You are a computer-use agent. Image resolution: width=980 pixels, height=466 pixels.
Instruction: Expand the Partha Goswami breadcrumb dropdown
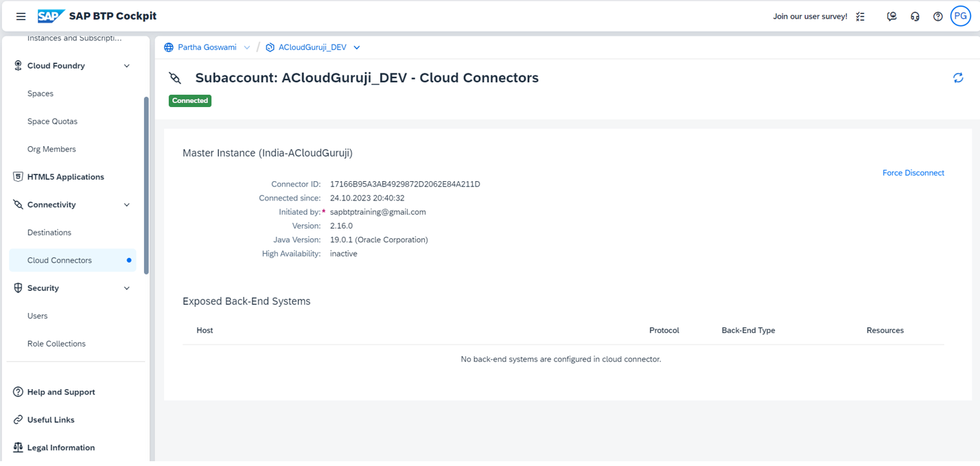click(x=247, y=47)
